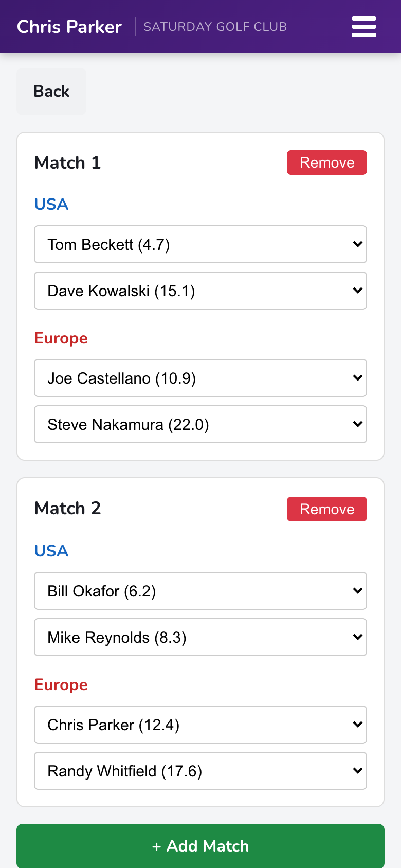
Task: Change the Mike Reynolds (8.3) player selection
Action: click(x=200, y=637)
